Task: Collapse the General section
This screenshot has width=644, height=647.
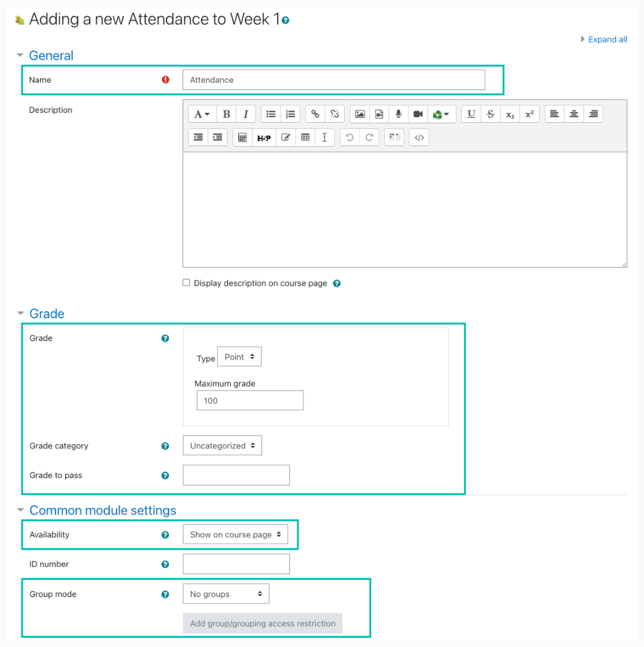Action: 20,55
